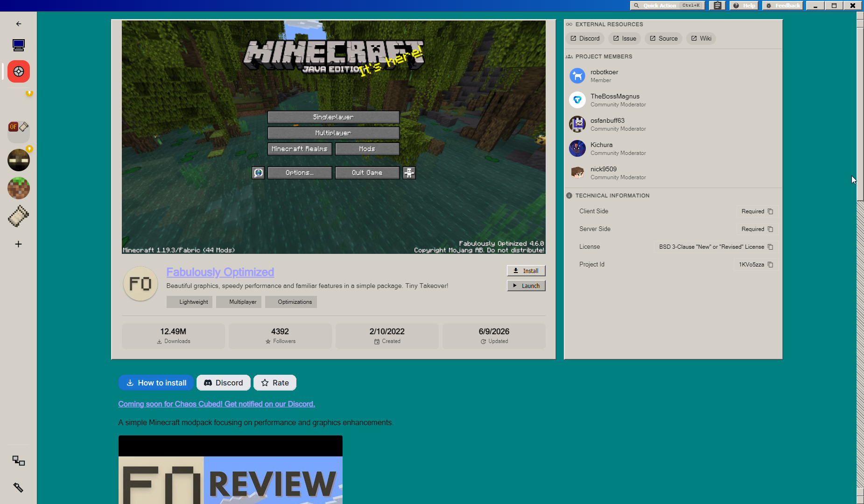Click robotkoer avatar image
This screenshot has height=504, width=864.
pos(577,76)
